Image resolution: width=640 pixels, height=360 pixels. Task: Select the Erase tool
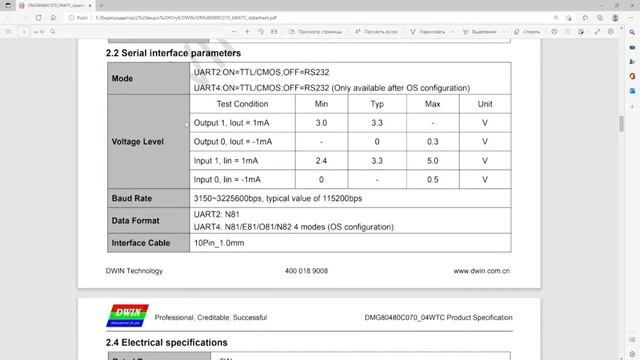(527, 31)
